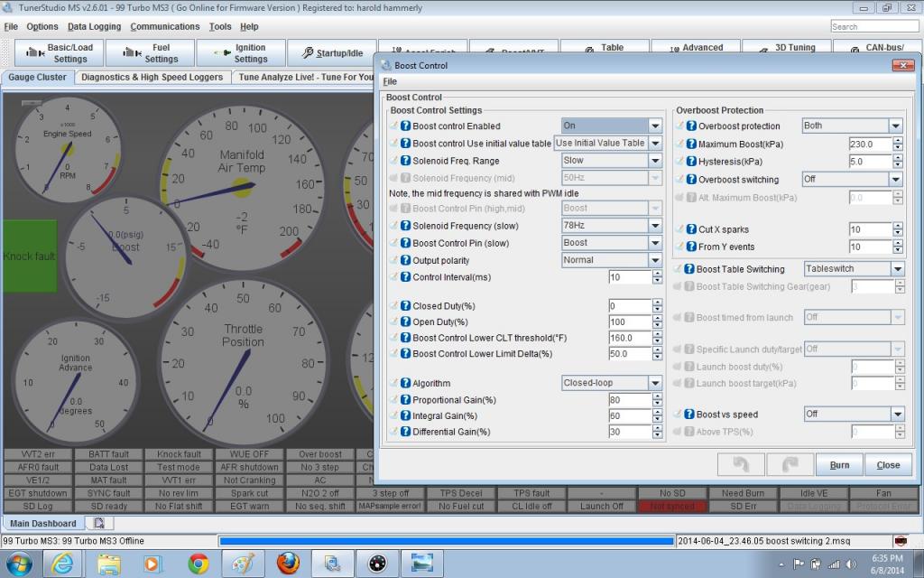This screenshot has height=578, width=924.
Task: Open the Fuel Settings toolbar button
Action: coord(149,53)
